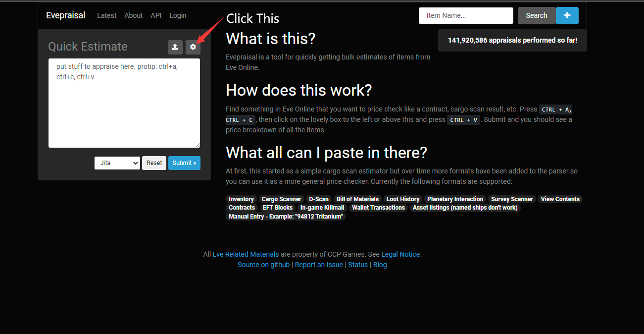Click the Report an Issue link

319,265
